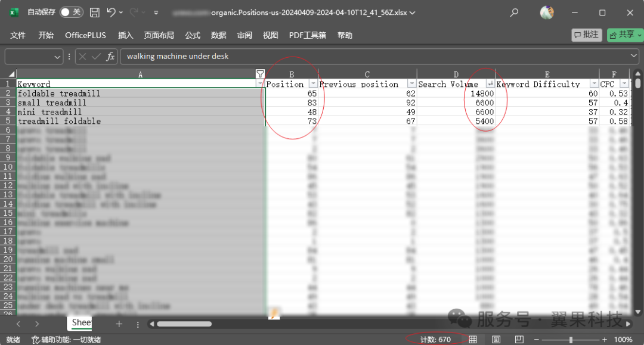Open the Position column filter dropdown
This screenshot has height=345, width=644.
pos(313,84)
